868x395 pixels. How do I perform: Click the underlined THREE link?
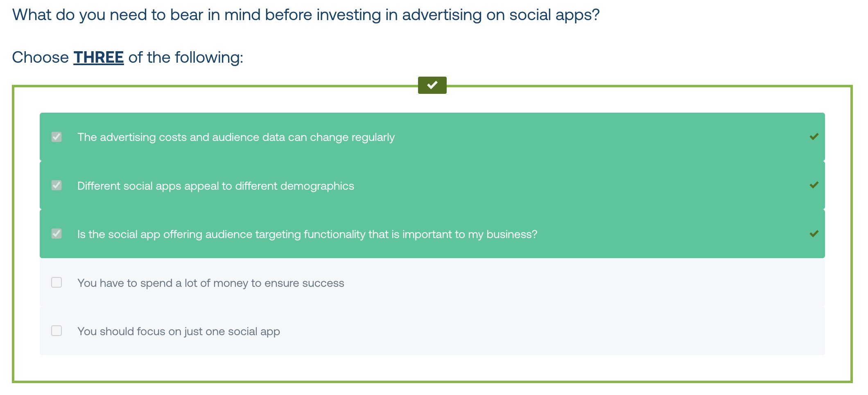[99, 57]
